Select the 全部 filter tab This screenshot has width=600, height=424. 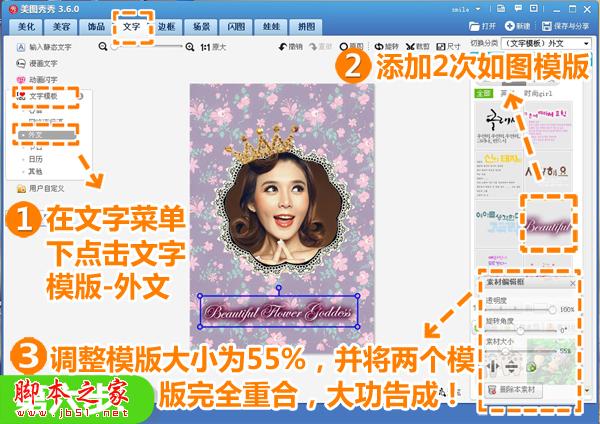point(483,93)
